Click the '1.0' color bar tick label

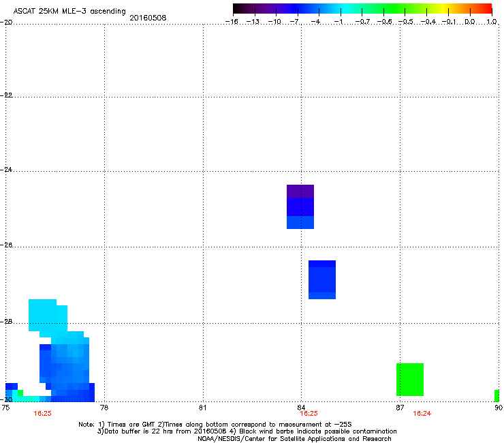point(492,22)
